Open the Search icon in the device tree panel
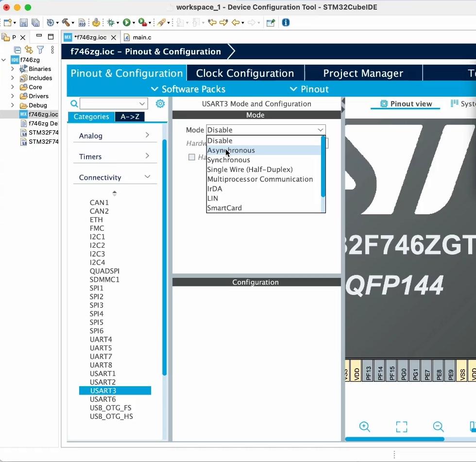This screenshot has height=462, width=476. click(74, 103)
